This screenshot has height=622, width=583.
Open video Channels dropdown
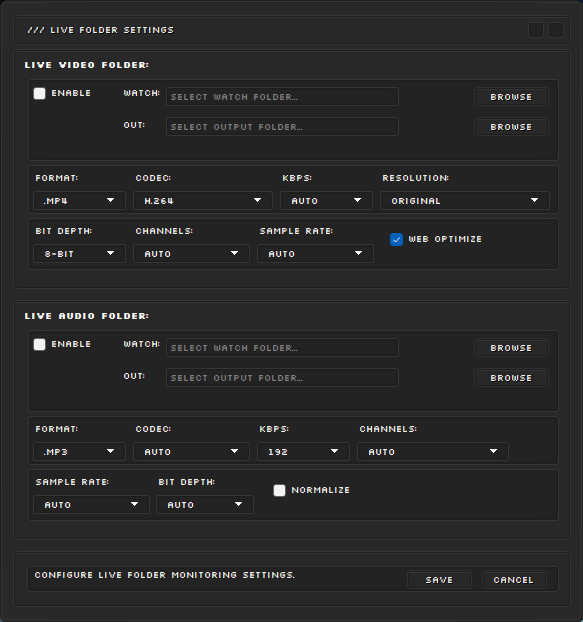(191, 253)
